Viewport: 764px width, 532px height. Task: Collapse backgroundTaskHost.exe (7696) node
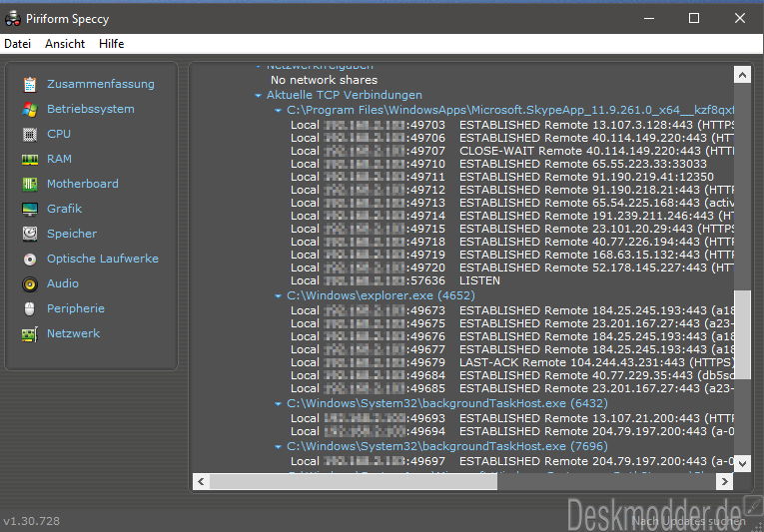(x=279, y=447)
